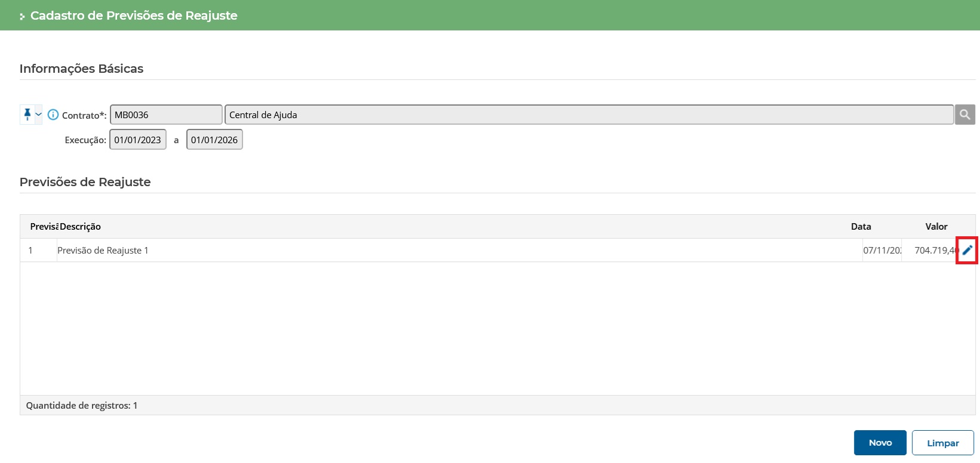Sort by the Data column header

(x=861, y=227)
